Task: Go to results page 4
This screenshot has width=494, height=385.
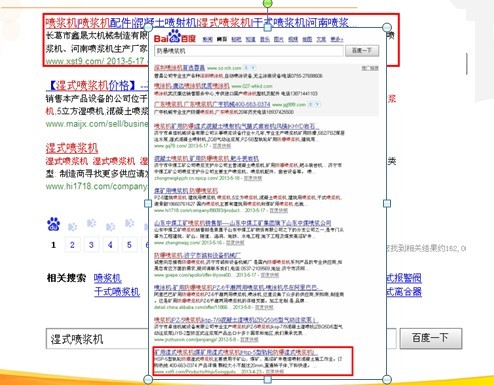Action: point(110,245)
